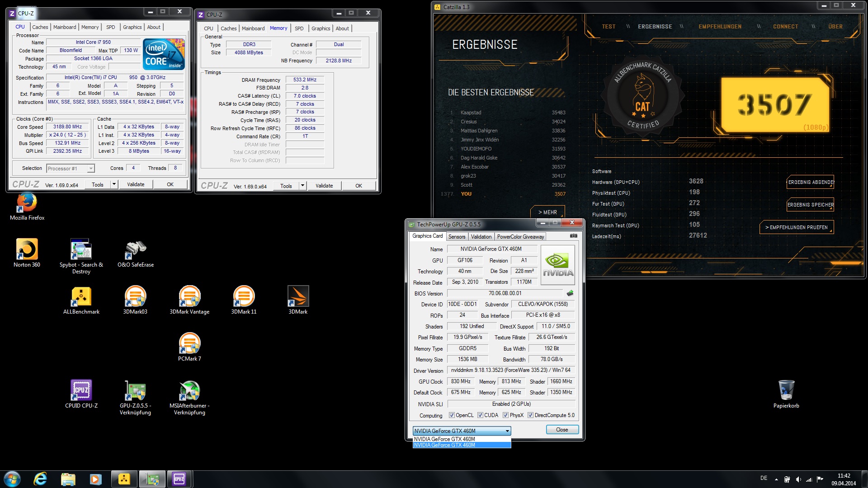The height and width of the screenshot is (488, 868).
Task: Click the NVIDIA logo in GPU-Z
Action: point(558,265)
